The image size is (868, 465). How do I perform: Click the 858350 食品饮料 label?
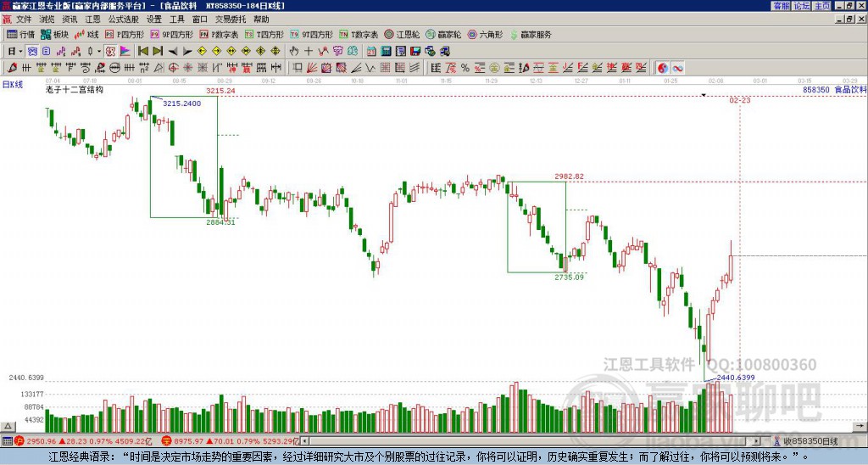pyautogui.click(x=834, y=89)
